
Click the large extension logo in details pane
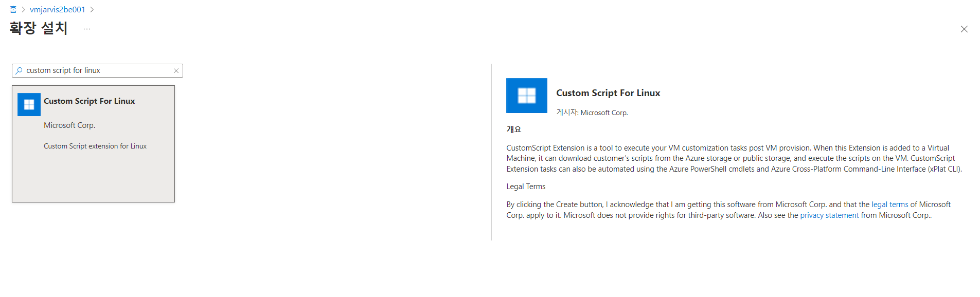(x=527, y=96)
